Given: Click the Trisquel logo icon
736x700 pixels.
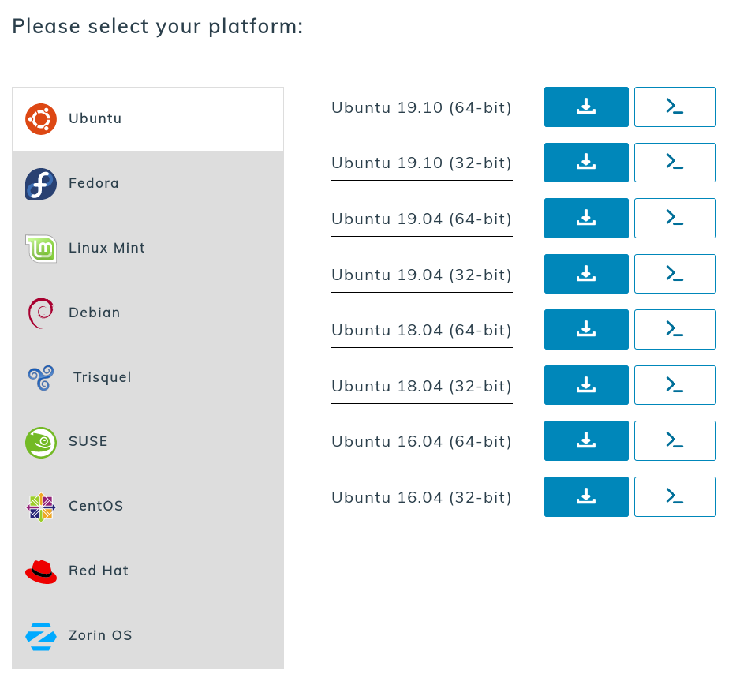Looking at the screenshot, I should tap(41, 378).
